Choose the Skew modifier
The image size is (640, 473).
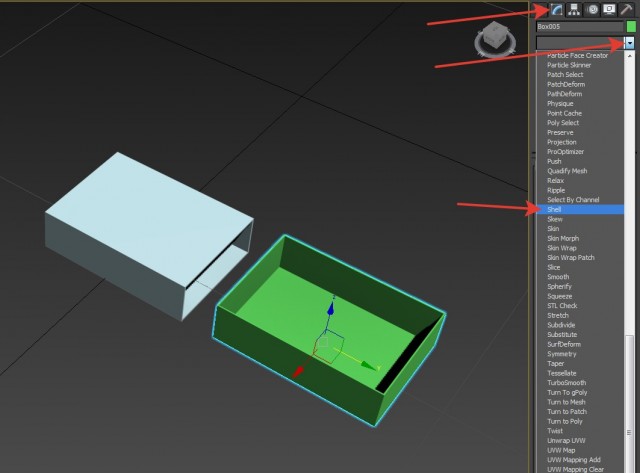(555, 219)
